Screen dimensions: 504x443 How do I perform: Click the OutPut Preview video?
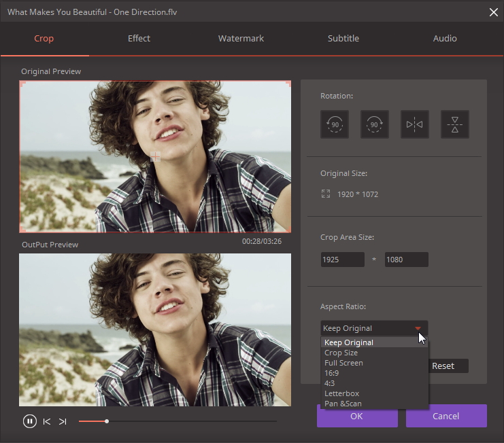pos(155,330)
